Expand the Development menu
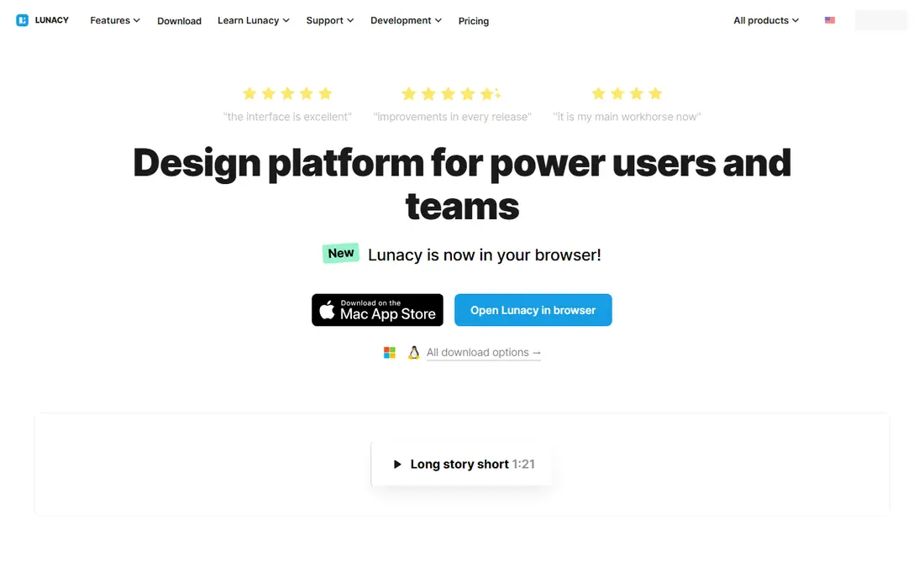Viewport: 924px width, 578px height. point(406,20)
